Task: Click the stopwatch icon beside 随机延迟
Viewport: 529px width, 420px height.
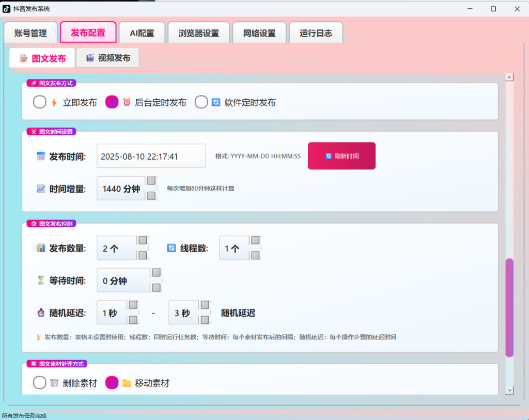Action: 41,313
